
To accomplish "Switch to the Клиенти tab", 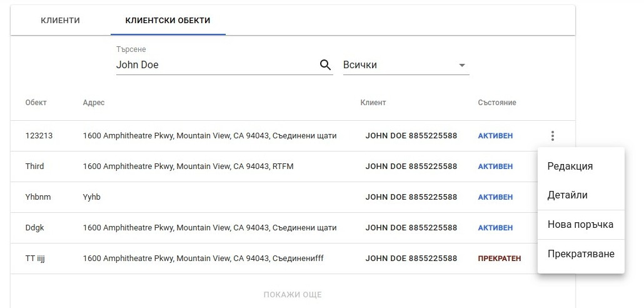I will click(61, 21).
